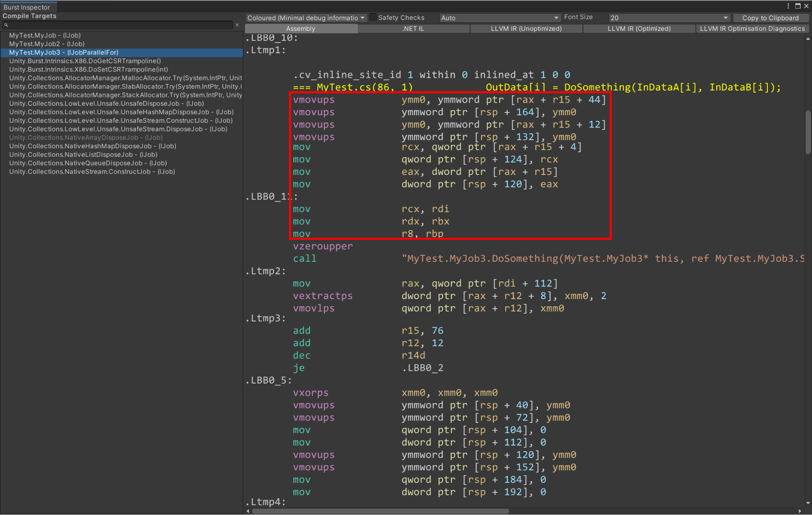Open the Font Size 20 dropdown

pos(669,18)
